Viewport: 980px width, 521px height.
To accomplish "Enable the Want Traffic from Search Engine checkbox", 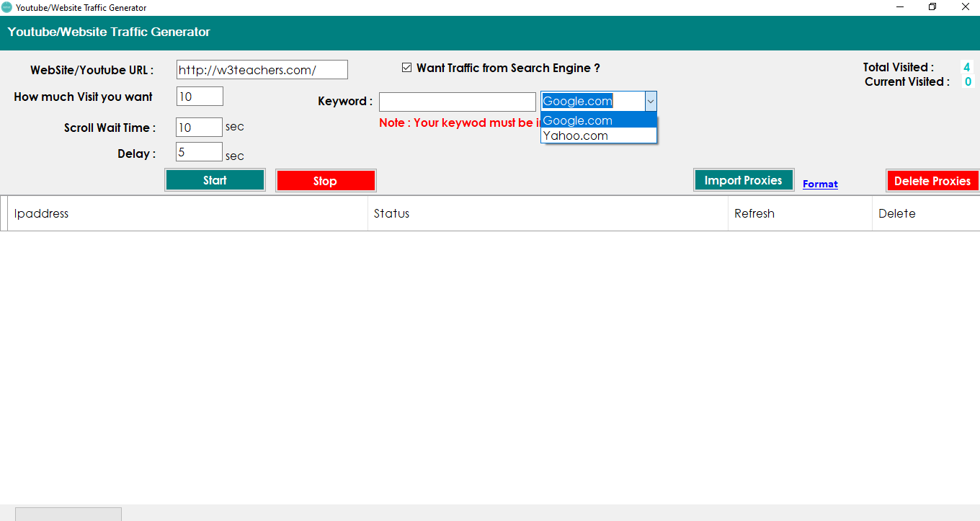I will click(x=406, y=67).
